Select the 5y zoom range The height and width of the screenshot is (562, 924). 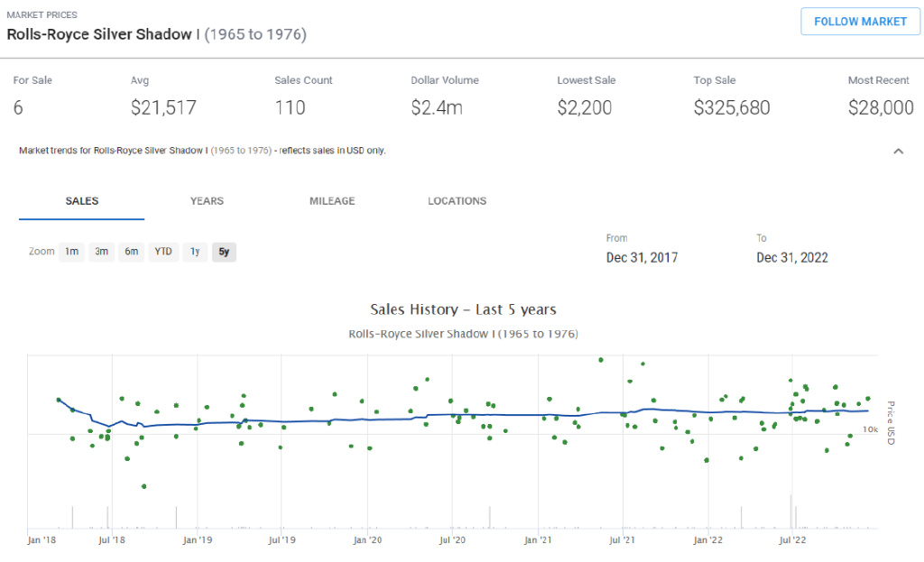(224, 252)
